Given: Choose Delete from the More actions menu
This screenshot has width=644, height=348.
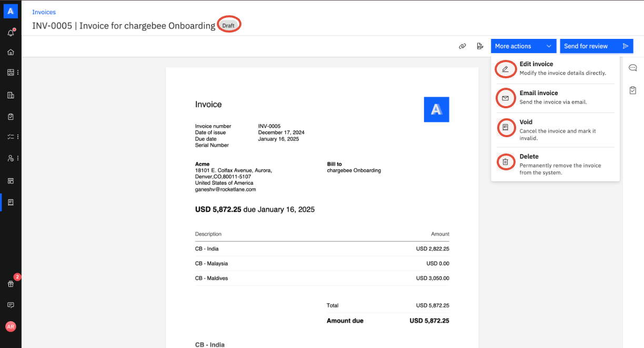Looking at the screenshot, I should pos(555,164).
